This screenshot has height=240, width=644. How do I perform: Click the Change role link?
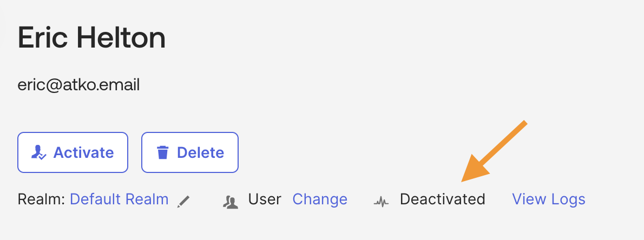pos(320,199)
